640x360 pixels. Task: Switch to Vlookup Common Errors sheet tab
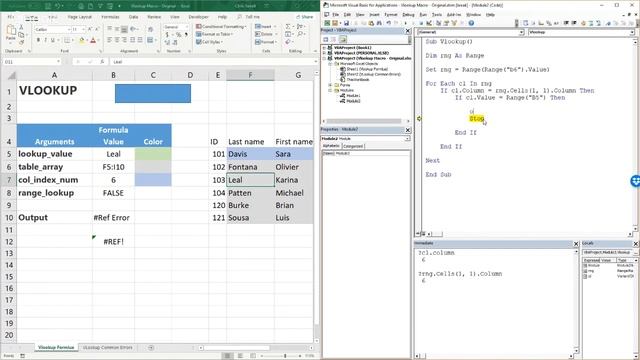pyautogui.click(x=108, y=348)
